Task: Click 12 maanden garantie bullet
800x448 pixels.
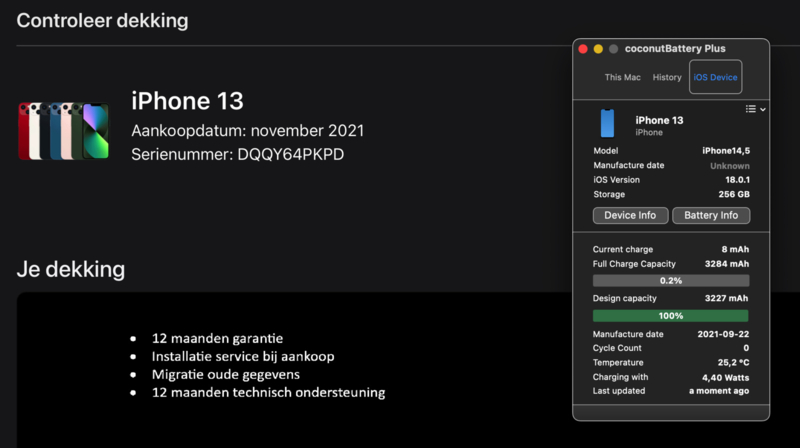Action: tap(217, 338)
